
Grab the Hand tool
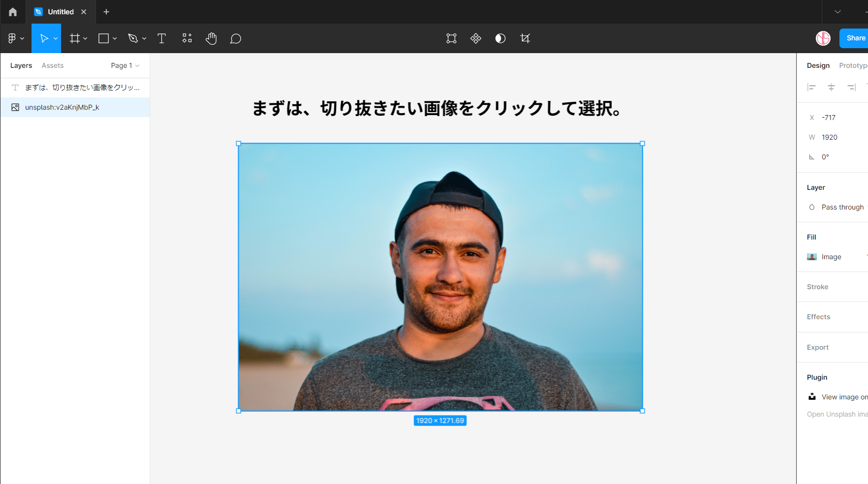point(211,38)
